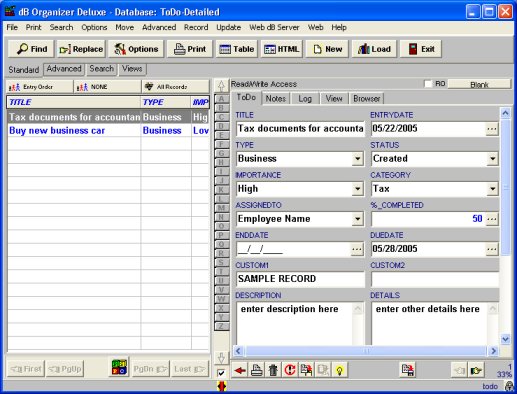Screen dimensions: 517x394
Task: Create a New record
Action: pos(327,49)
